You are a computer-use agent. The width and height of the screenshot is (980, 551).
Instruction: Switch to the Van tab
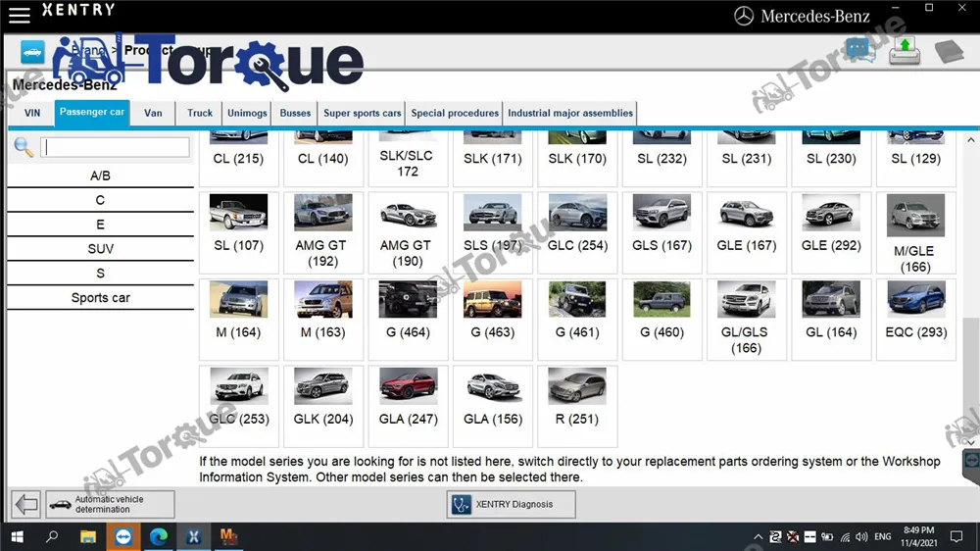153,113
